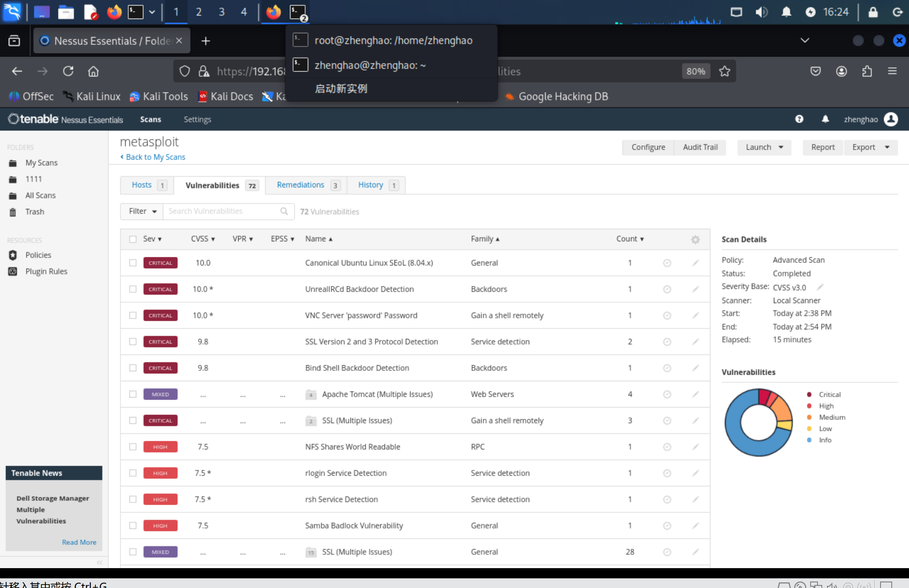Screen dimensions: 909x588
Task: Open the Nessus help question mark icon
Action: [799, 119]
